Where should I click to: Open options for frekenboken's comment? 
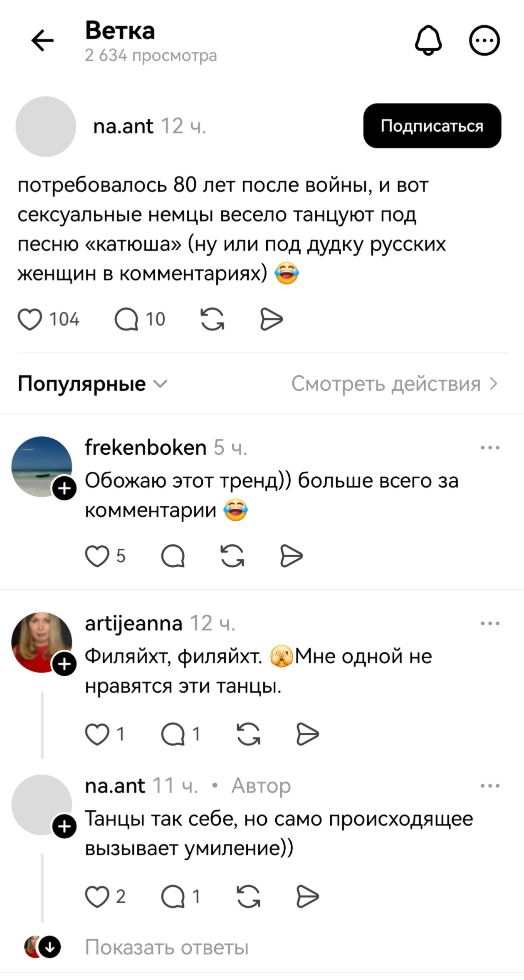(490, 448)
